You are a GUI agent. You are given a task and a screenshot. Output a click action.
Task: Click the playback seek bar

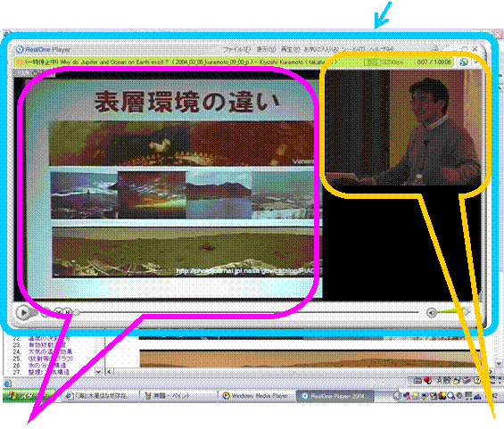(247, 312)
